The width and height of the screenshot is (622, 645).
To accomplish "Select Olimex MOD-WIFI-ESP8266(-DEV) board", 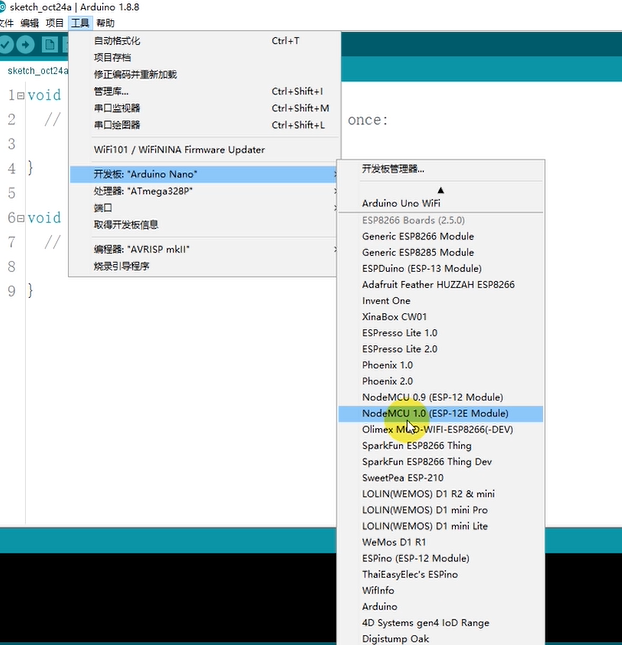I will tap(441, 429).
